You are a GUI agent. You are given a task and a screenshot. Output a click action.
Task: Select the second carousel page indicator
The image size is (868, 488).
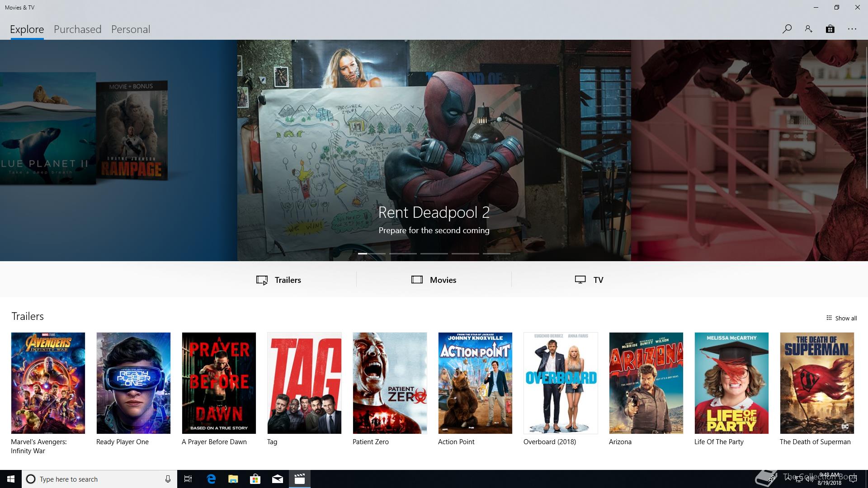coord(403,253)
